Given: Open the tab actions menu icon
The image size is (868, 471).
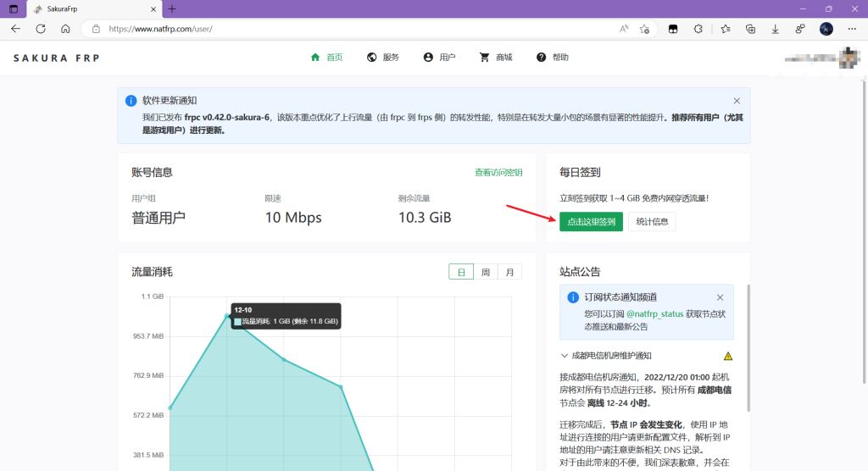Looking at the screenshot, I should click(14, 8).
